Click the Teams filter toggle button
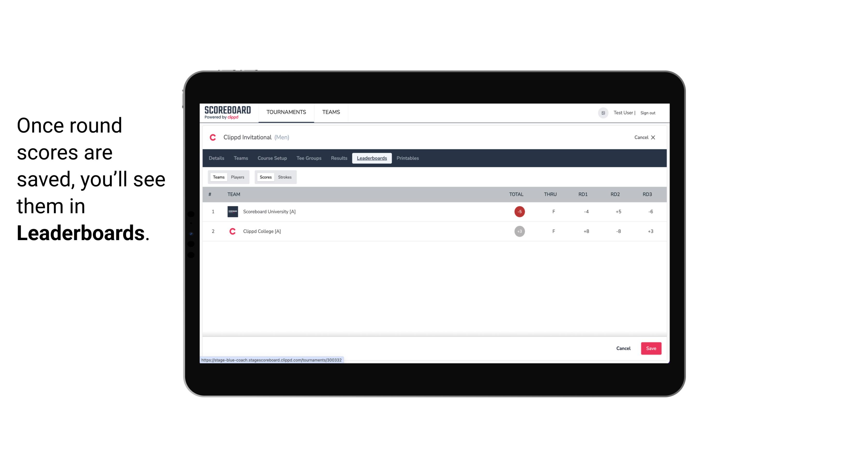Image resolution: width=868 pixels, height=467 pixels. (x=218, y=177)
